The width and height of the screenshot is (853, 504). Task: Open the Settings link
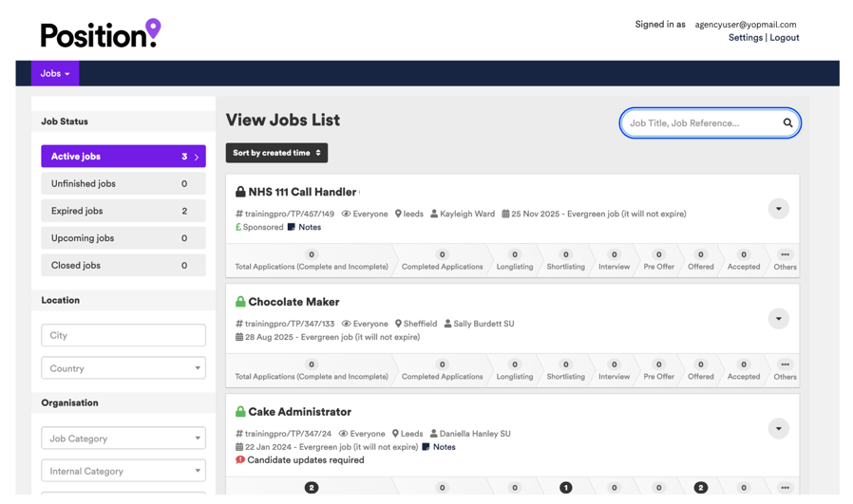pyautogui.click(x=745, y=38)
